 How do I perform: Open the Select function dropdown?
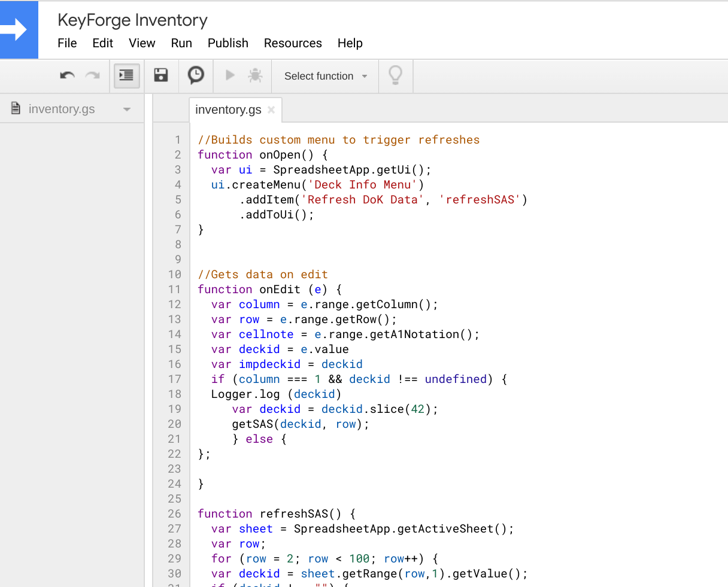pos(325,76)
